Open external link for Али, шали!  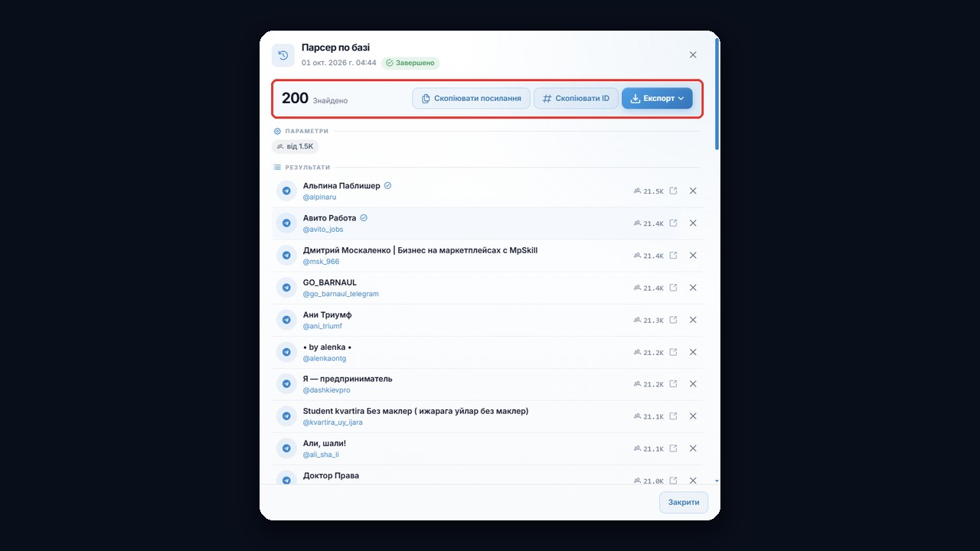click(673, 448)
